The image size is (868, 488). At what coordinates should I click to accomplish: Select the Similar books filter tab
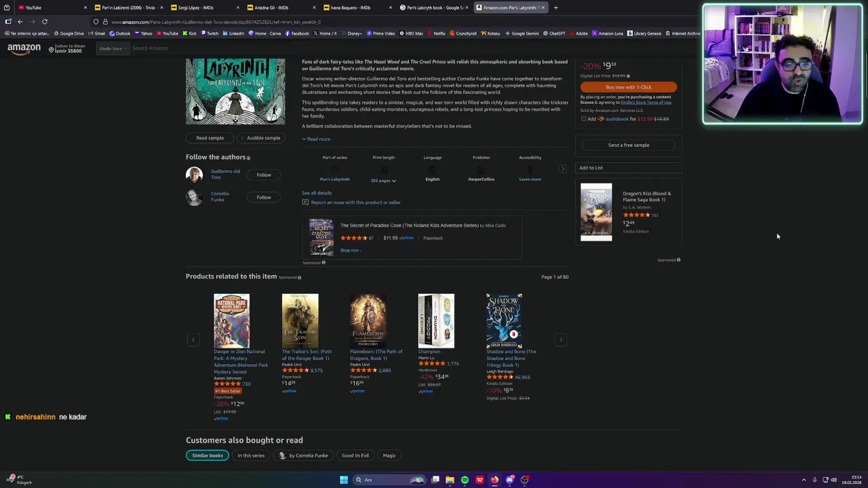click(x=208, y=455)
